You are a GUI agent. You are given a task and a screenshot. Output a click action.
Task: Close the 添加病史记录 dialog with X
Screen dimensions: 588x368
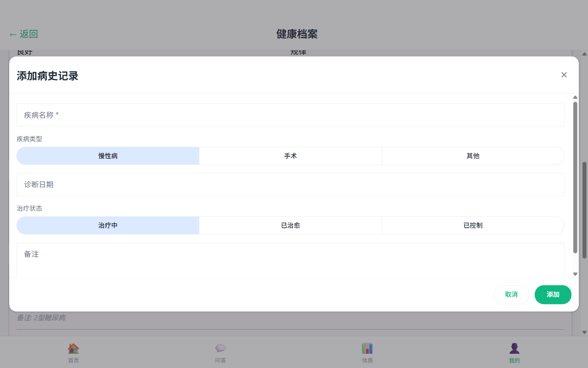564,75
